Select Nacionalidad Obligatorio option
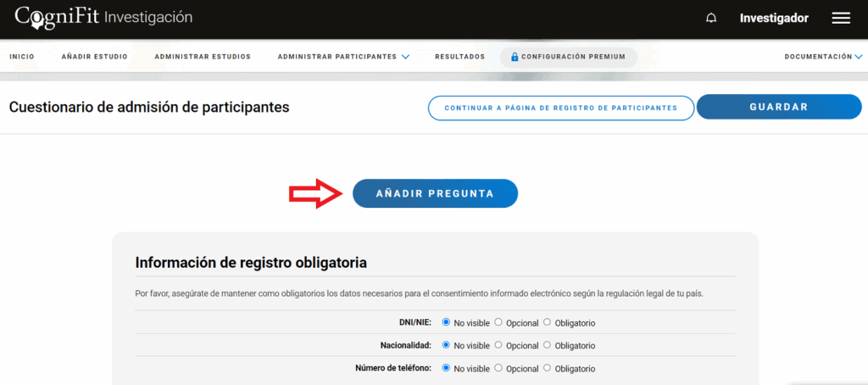Viewport: 868px width, 385px height. [547, 345]
